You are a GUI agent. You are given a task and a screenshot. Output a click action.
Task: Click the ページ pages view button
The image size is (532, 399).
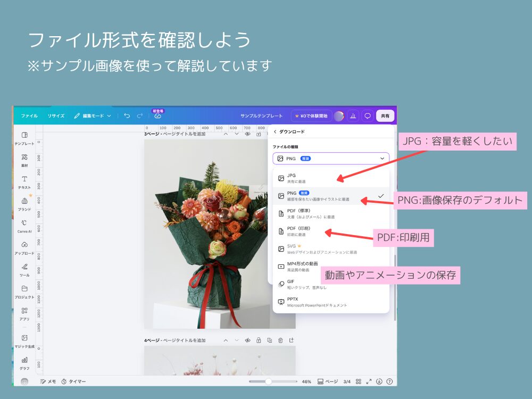tap(327, 381)
